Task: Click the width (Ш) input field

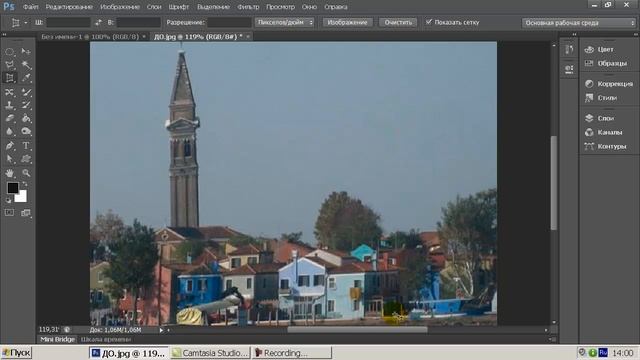Action: pos(68,22)
